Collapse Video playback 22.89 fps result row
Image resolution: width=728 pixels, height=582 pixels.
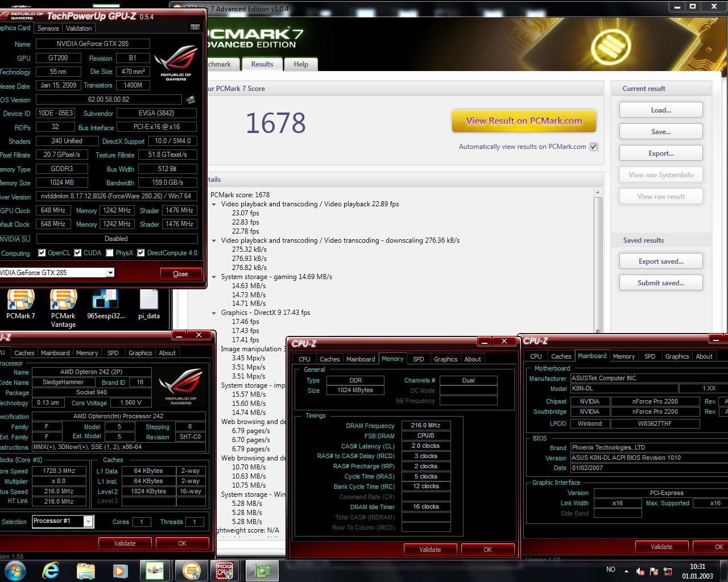tap(214, 204)
